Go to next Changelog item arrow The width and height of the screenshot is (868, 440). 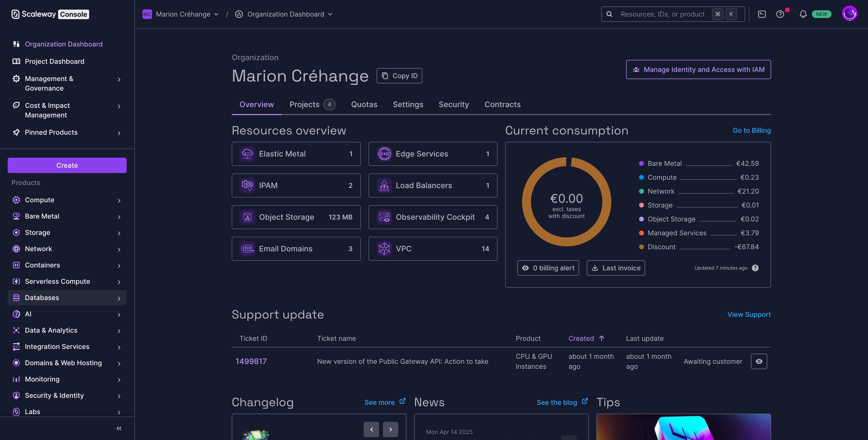click(390, 429)
